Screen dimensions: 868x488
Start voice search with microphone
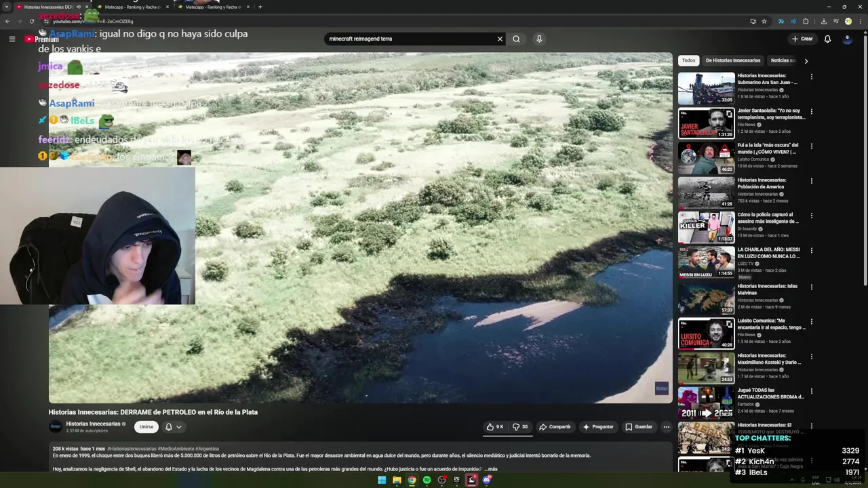(539, 39)
